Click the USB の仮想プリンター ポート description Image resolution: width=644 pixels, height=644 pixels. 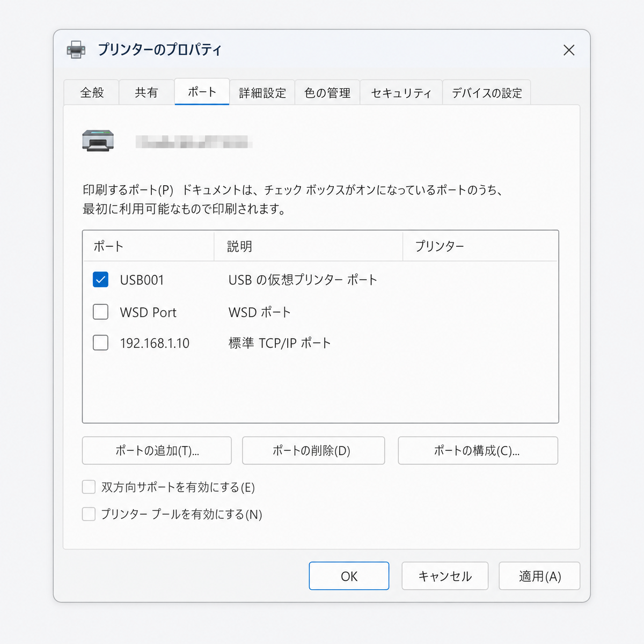tap(303, 280)
